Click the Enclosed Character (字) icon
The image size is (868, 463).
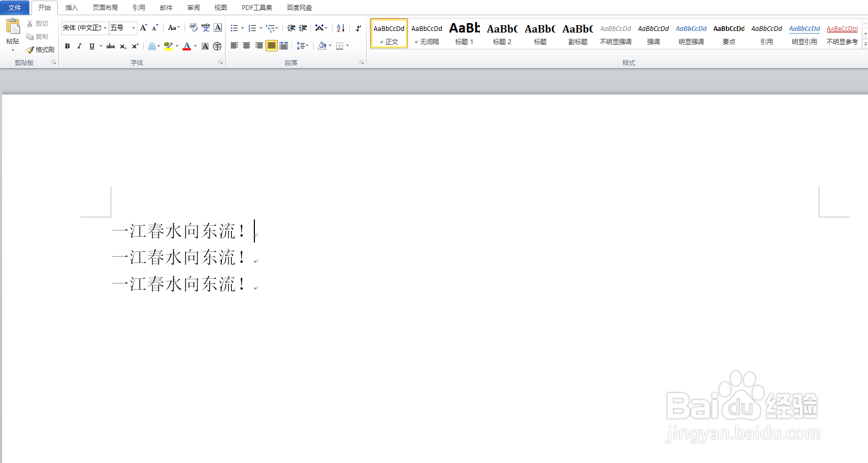[x=217, y=46]
